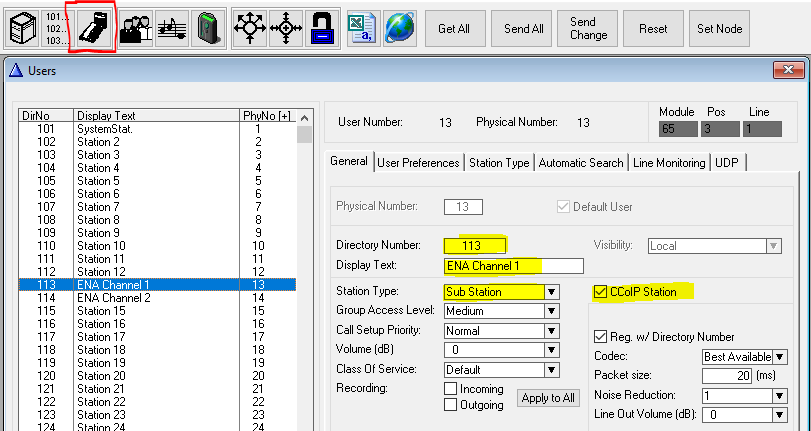Open the Group Access Level dropdown
The height and width of the screenshot is (431, 811).
click(551, 311)
